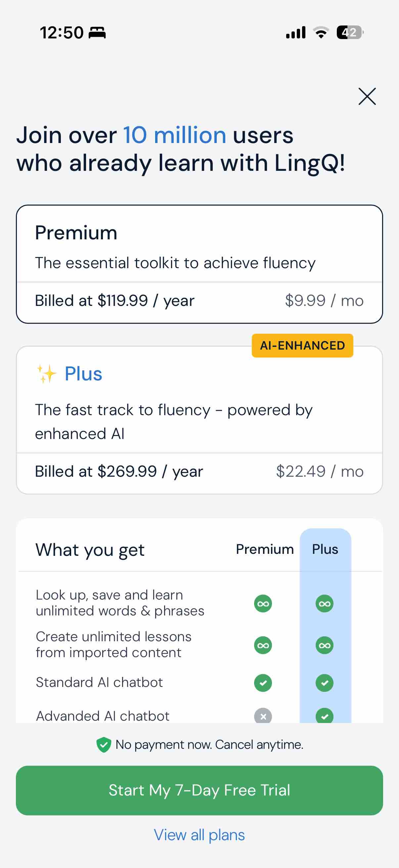
Task: Click Premium infinity icon for unlimited lessons
Action: [x=263, y=645]
